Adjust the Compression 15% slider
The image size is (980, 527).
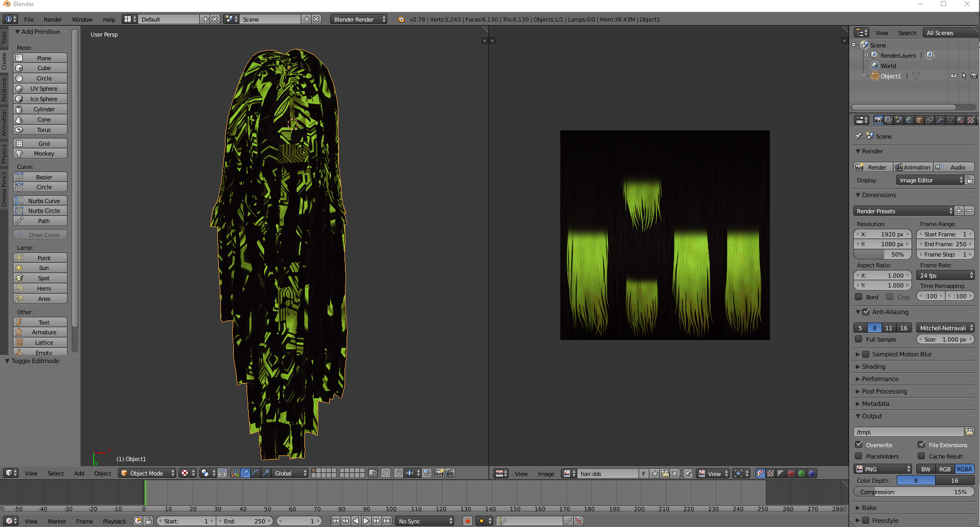(x=914, y=491)
